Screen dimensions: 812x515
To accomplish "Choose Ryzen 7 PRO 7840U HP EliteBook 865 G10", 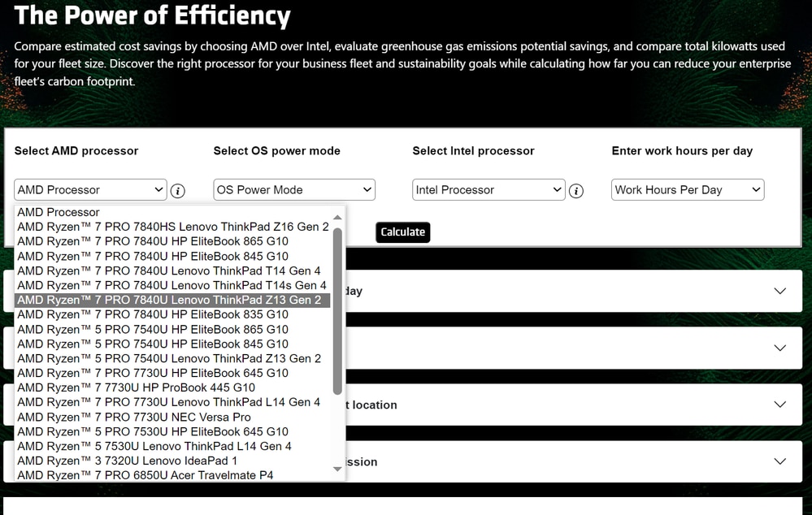I will (172, 241).
